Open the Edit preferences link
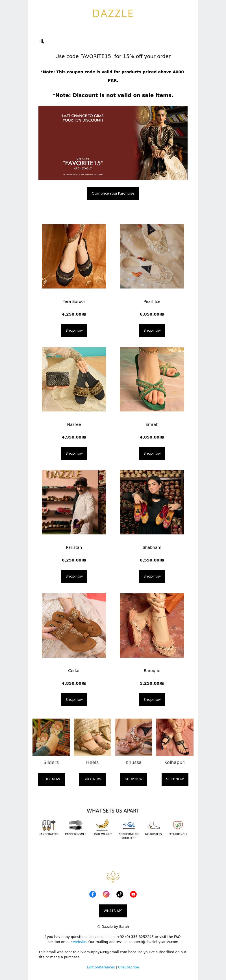The image size is (226, 980). pyautogui.click(x=101, y=967)
